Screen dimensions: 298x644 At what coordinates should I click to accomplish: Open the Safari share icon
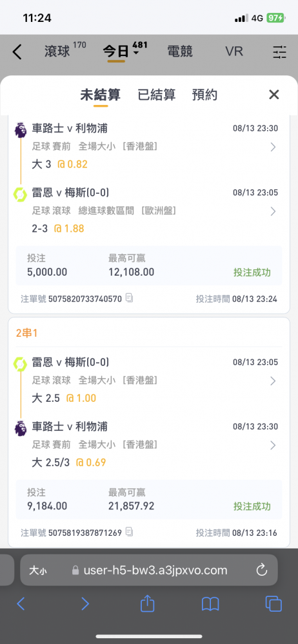click(x=147, y=604)
